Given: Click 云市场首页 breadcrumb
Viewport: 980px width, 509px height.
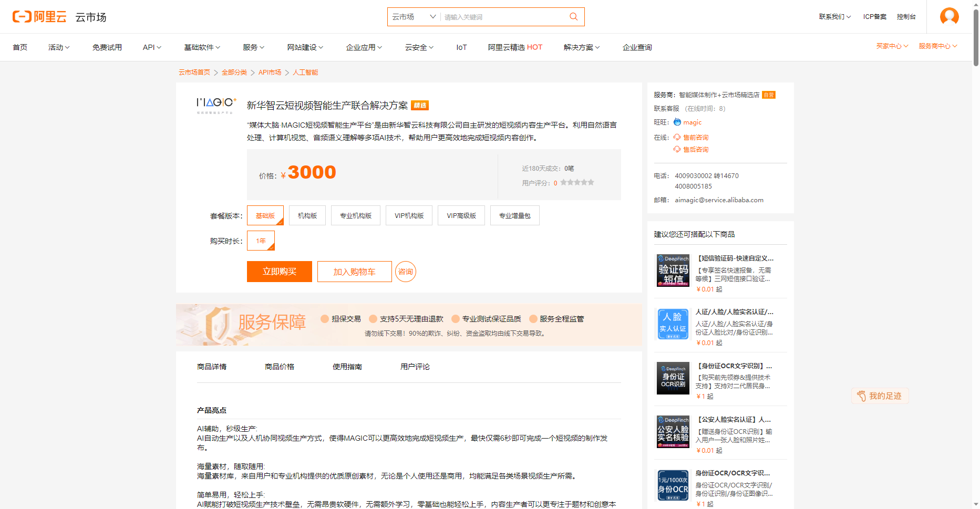Looking at the screenshot, I should [x=194, y=72].
